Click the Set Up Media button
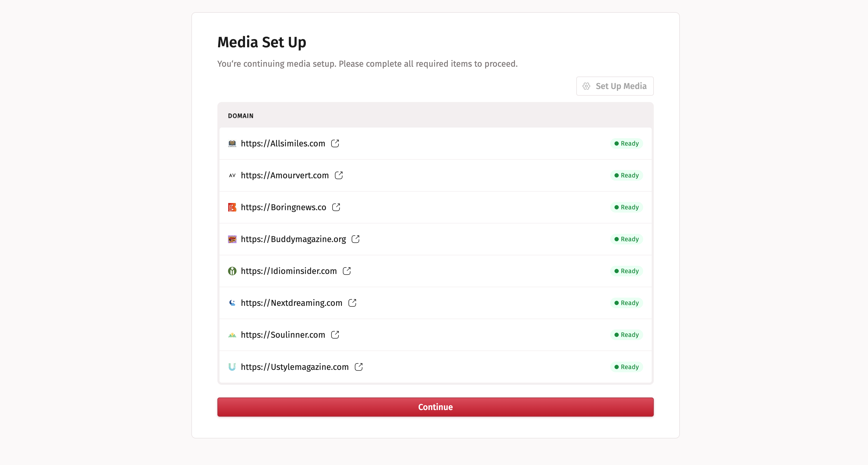This screenshot has width=868, height=465. click(615, 86)
